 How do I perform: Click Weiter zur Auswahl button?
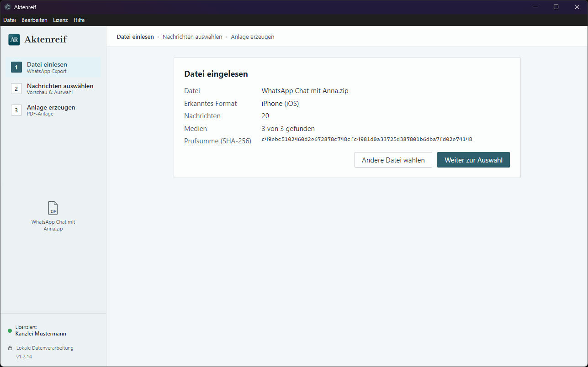click(473, 160)
